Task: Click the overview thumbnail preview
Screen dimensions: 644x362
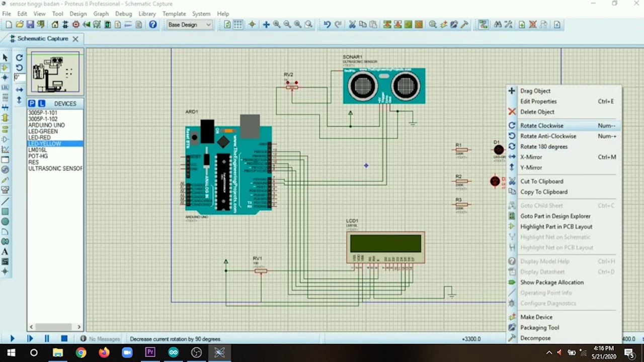Action: pyautogui.click(x=55, y=72)
